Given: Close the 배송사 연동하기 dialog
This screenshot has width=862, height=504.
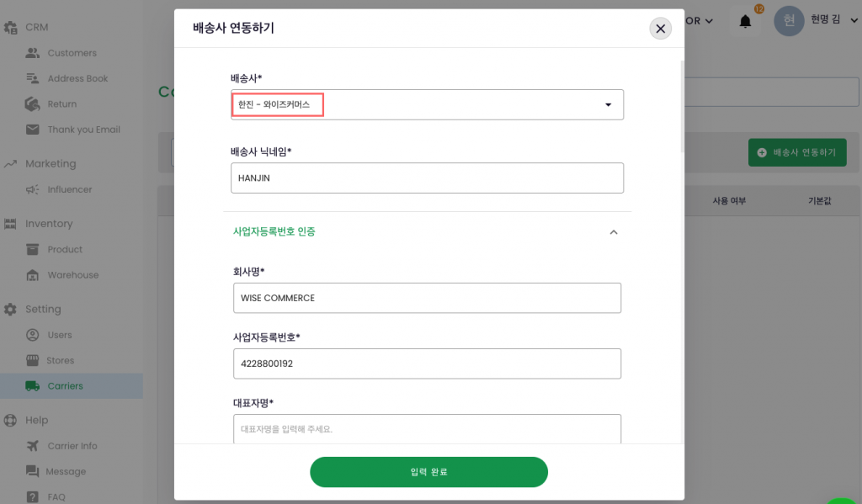Looking at the screenshot, I should pos(661,29).
